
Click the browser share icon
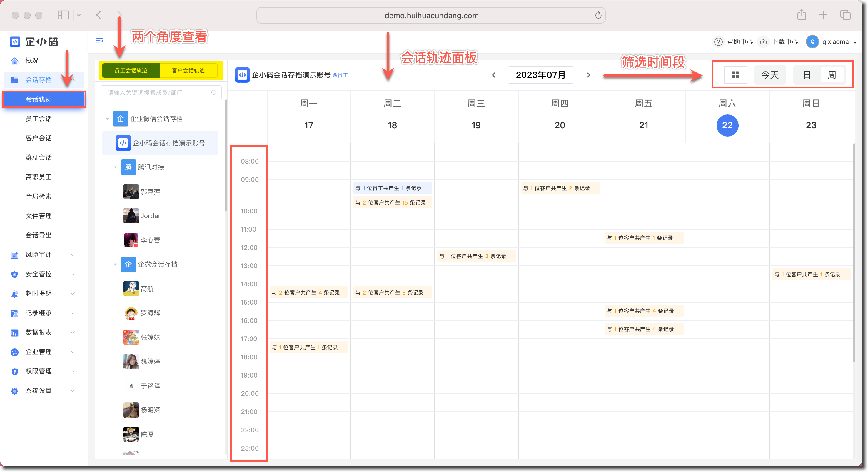802,15
